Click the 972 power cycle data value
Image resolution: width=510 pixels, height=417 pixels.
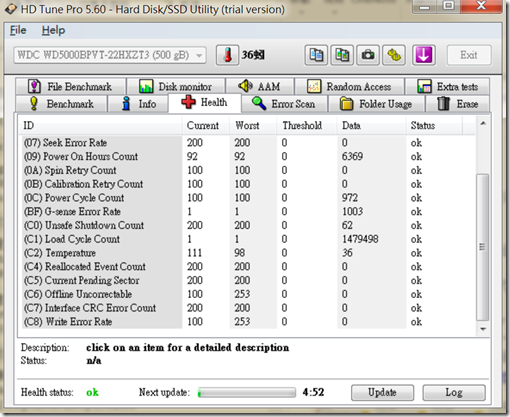(350, 198)
